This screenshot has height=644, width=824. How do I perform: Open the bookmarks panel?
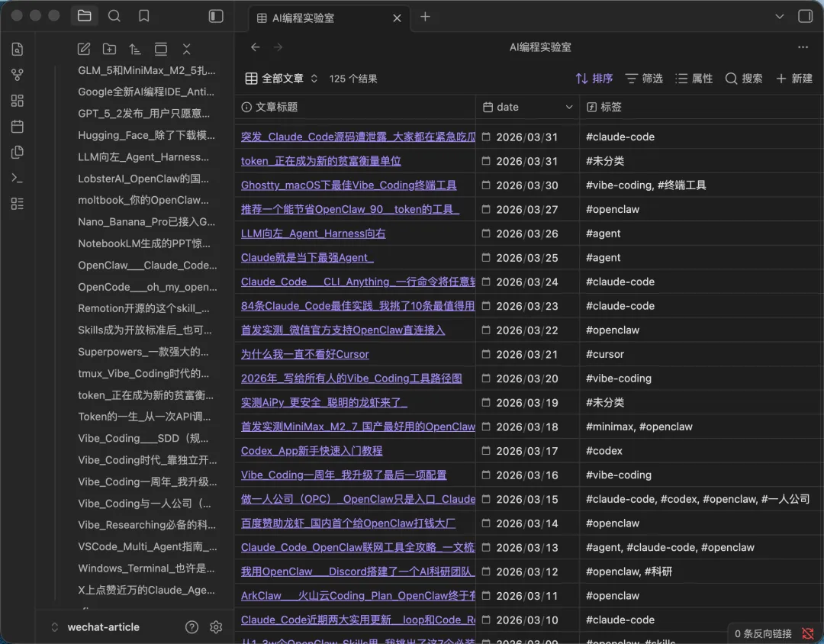pos(143,16)
